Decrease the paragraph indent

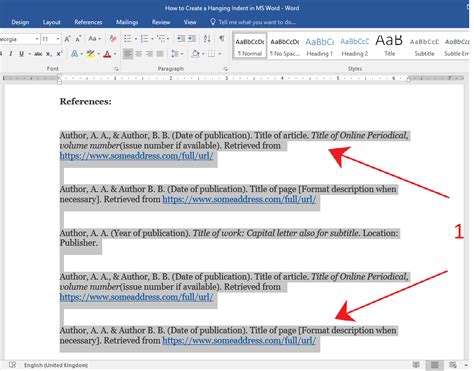[181, 39]
